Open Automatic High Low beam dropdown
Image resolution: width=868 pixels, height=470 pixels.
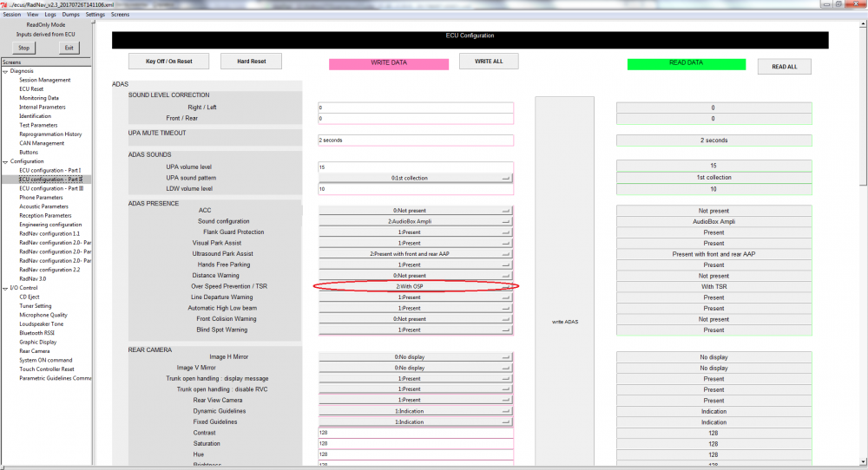point(415,308)
